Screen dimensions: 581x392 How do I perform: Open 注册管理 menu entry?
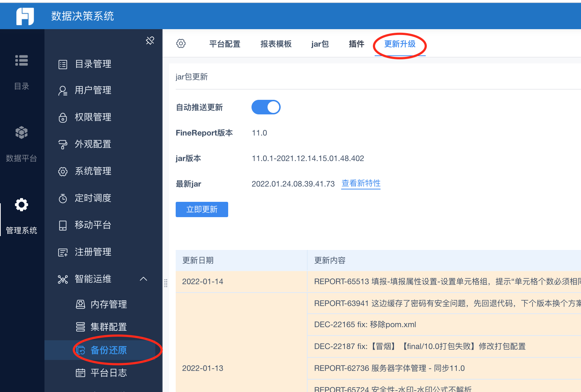93,252
